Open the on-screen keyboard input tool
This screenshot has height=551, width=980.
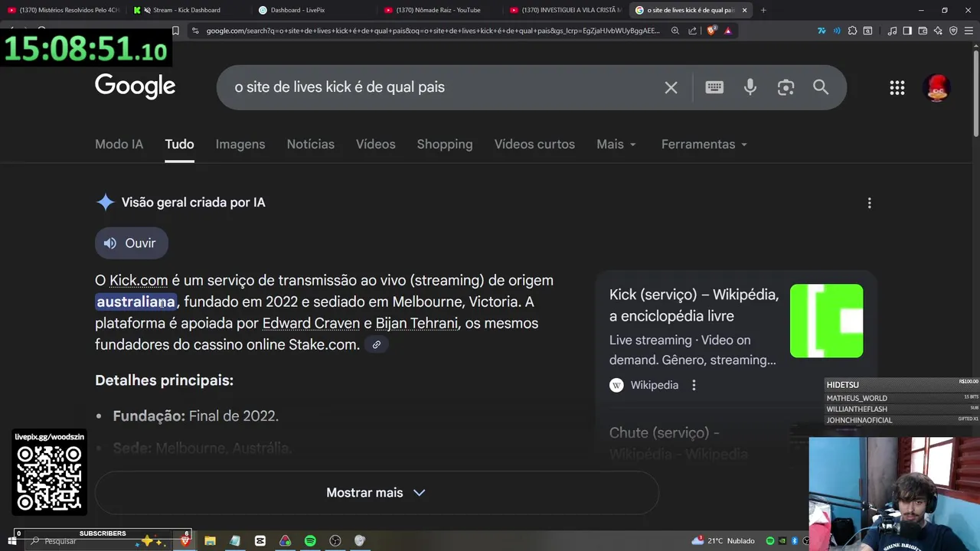714,87
